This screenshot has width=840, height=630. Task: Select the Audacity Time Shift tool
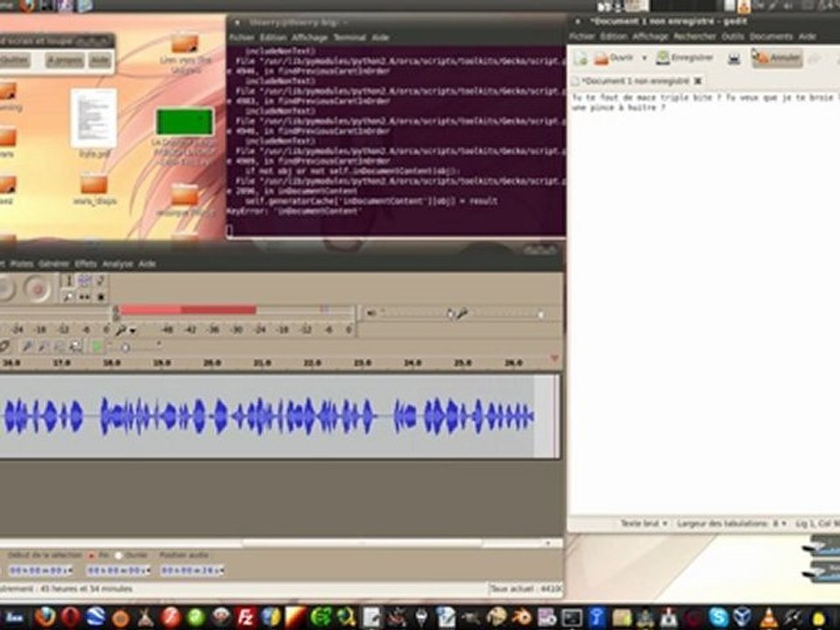84,297
